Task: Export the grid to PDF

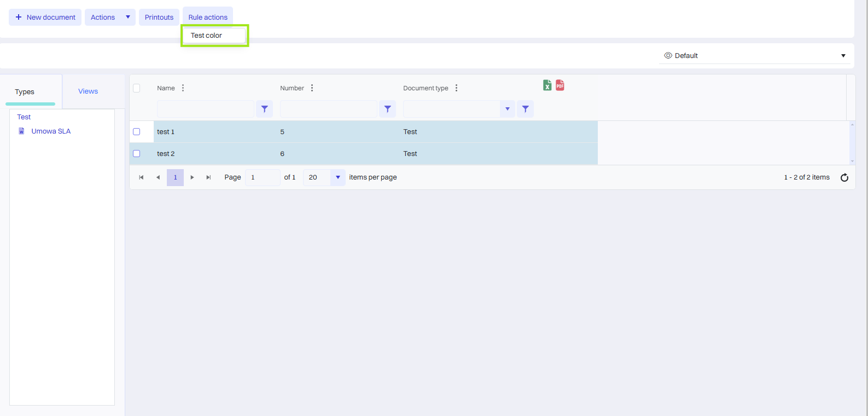Action: 560,85
